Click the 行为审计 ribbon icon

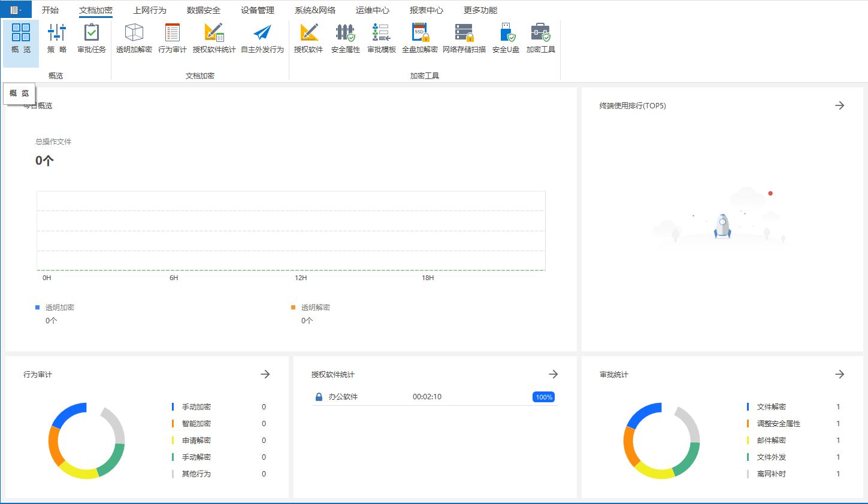point(172,38)
